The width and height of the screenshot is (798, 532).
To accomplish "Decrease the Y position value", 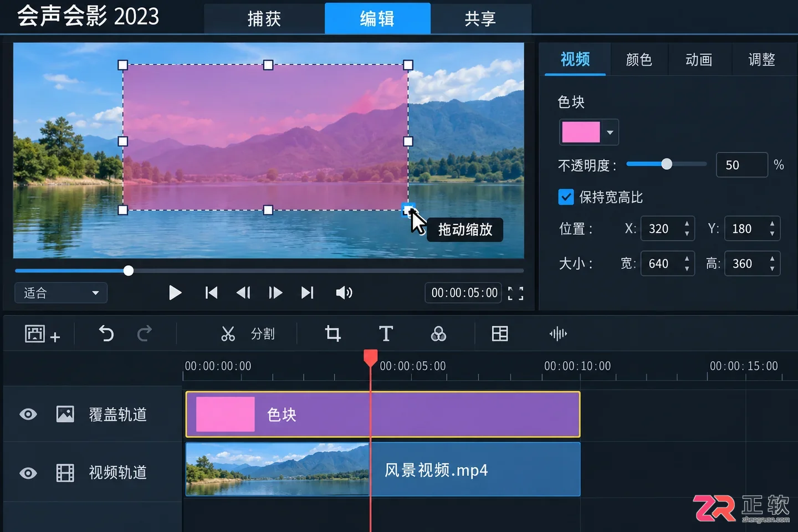I will pyautogui.click(x=772, y=234).
